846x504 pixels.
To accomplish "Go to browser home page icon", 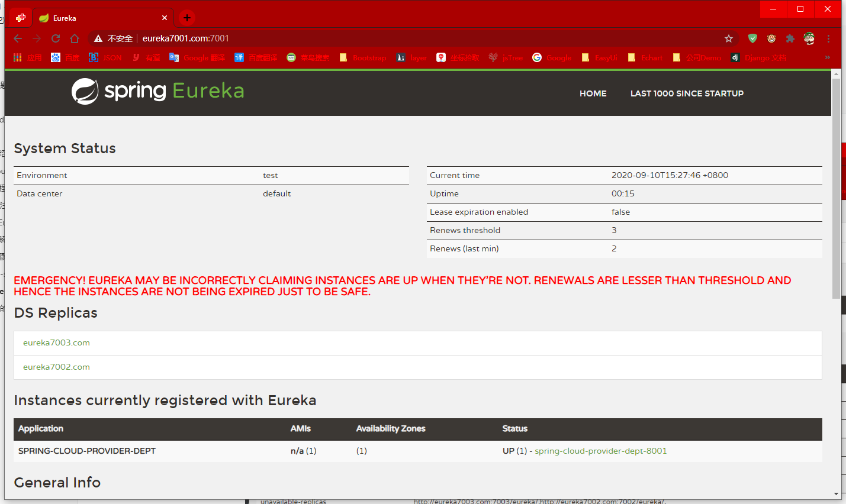I will (75, 38).
